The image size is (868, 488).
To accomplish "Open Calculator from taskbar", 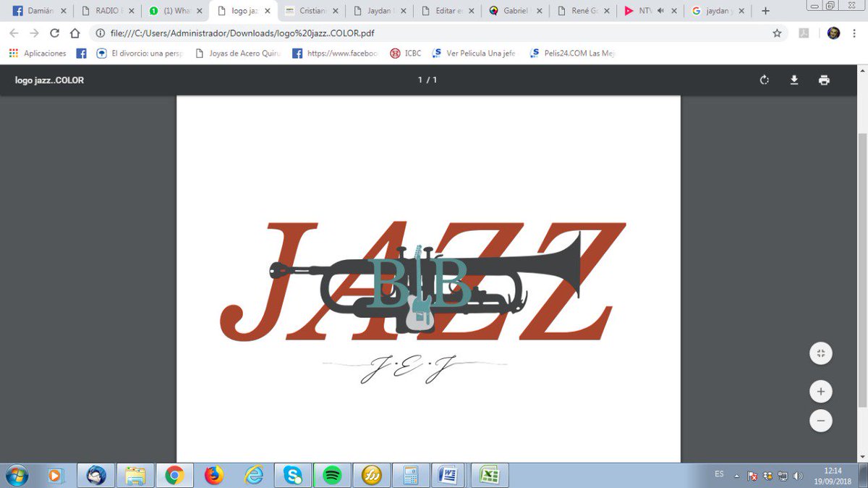I will pos(410,476).
